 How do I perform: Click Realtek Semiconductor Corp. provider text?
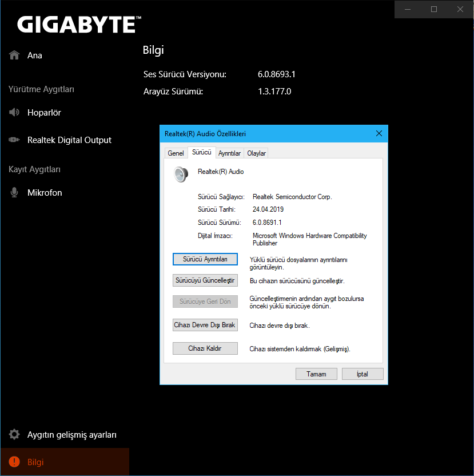(x=292, y=197)
